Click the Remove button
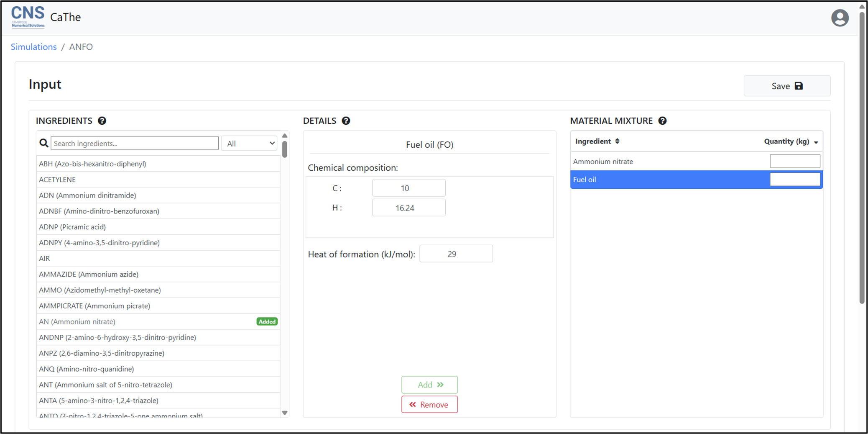 coord(429,405)
